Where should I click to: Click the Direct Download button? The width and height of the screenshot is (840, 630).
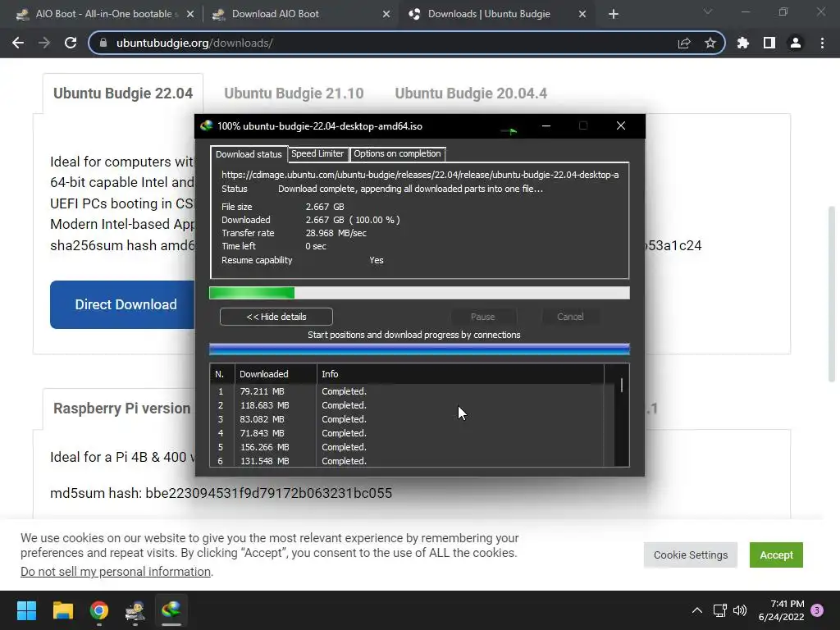pos(123,304)
